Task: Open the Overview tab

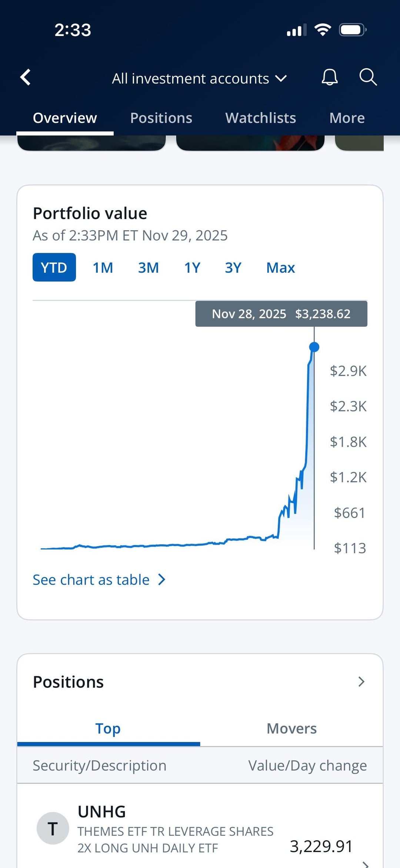Action: click(65, 118)
